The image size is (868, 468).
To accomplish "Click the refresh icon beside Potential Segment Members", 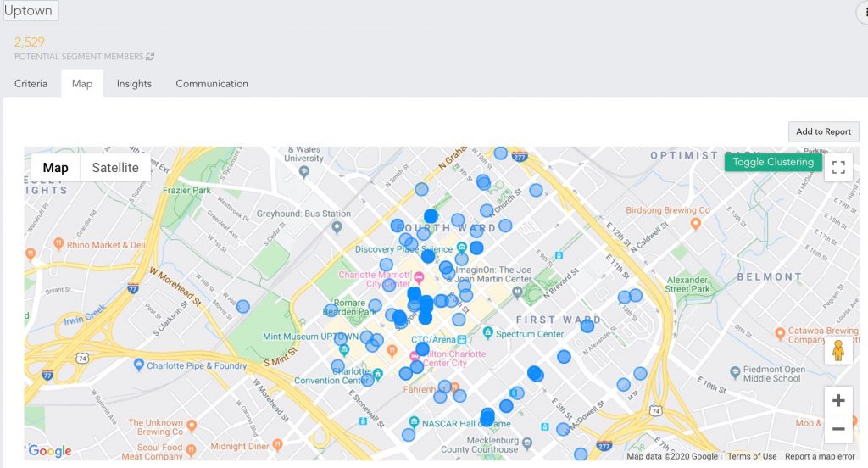I will point(150,57).
